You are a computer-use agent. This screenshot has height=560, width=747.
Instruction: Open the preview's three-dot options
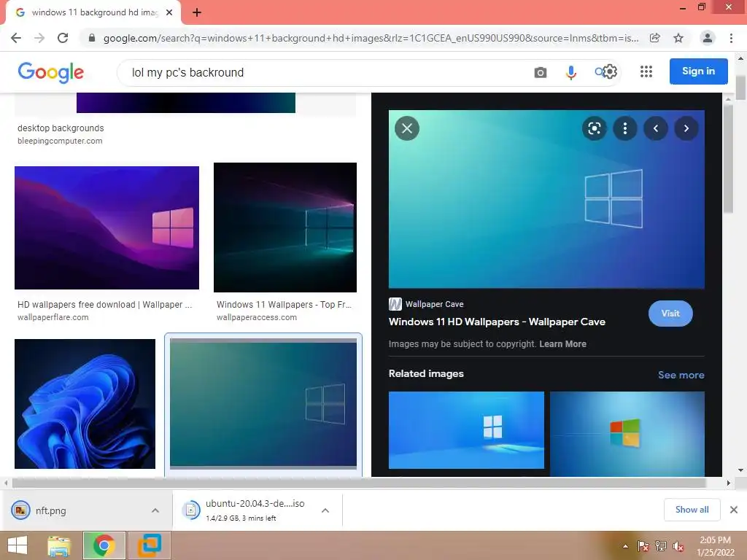point(625,128)
